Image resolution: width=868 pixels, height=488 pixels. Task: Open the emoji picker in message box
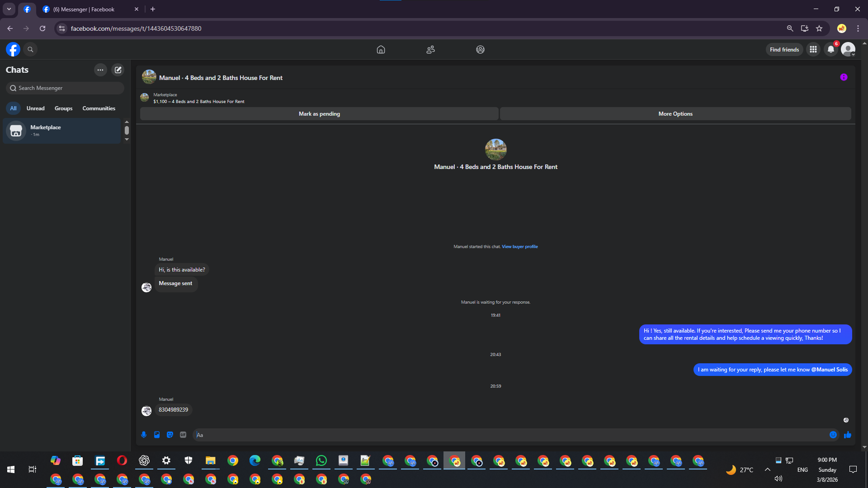tap(833, 435)
